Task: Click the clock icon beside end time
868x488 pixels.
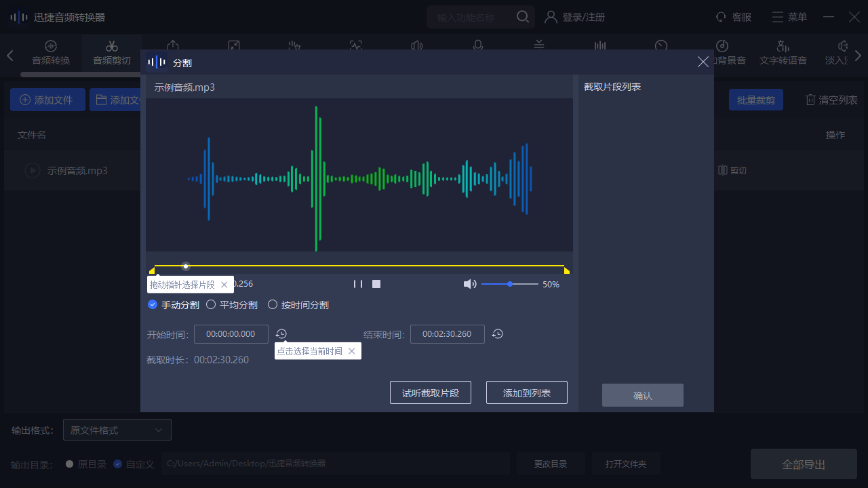Action: pyautogui.click(x=498, y=334)
